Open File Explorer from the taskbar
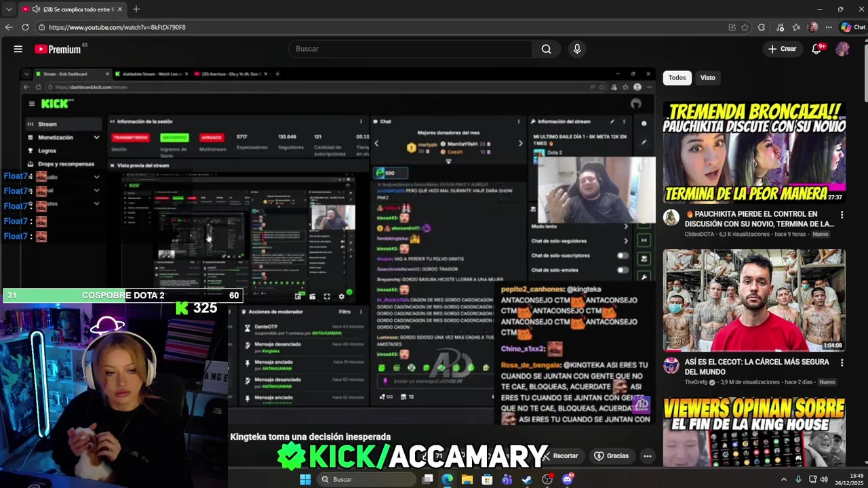 click(467, 479)
